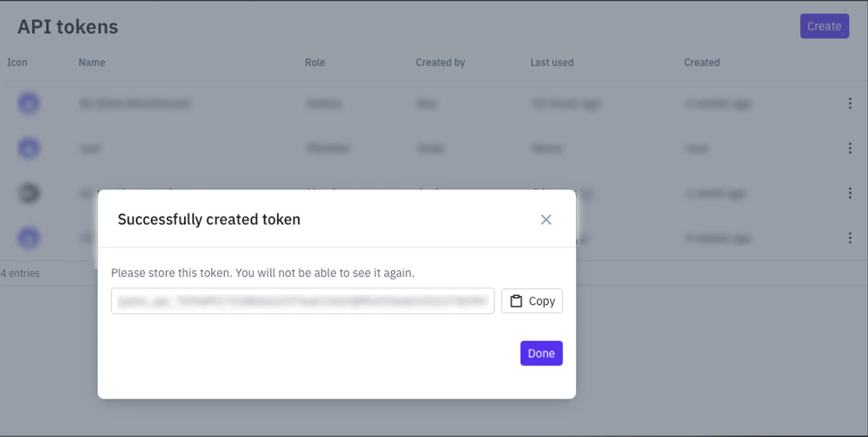Image resolution: width=868 pixels, height=437 pixels.
Task: Open the actions menu for the first token row
Action: point(850,103)
